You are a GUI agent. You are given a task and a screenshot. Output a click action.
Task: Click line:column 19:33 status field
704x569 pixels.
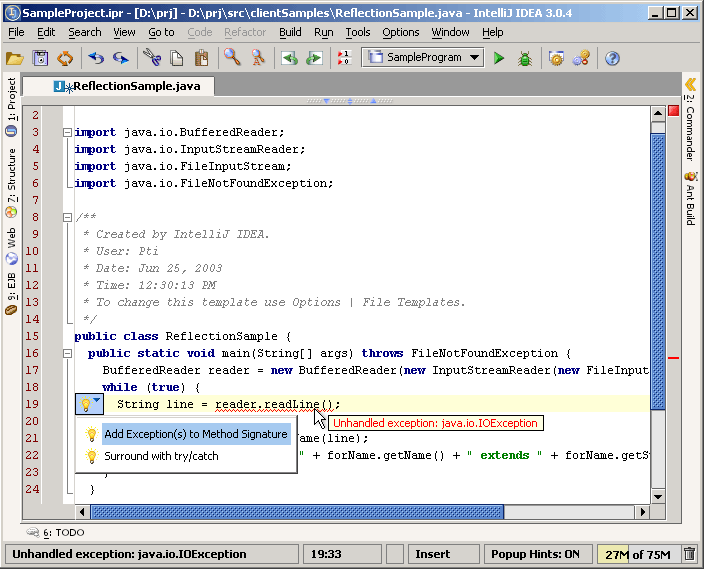pyautogui.click(x=342, y=554)
